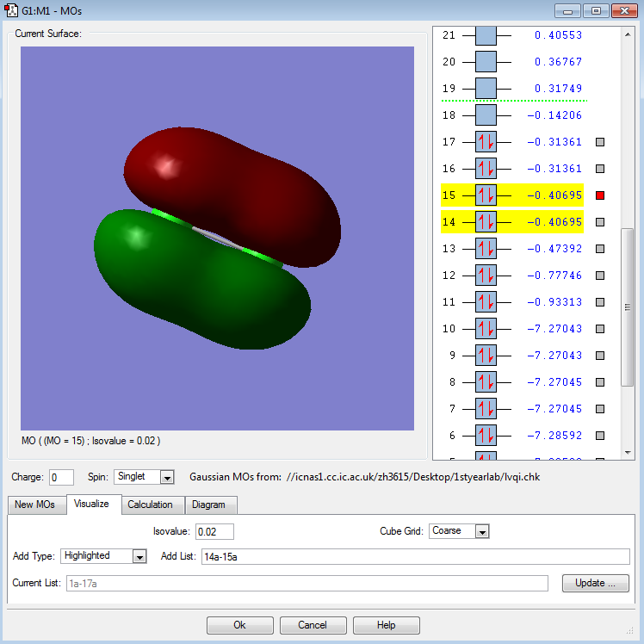Select the paired-electron box of orbital 9
The image size is (644, 644).
click(486, 356)
